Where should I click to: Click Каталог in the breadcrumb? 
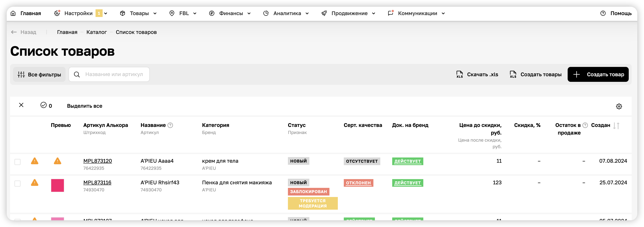point(96,32)
